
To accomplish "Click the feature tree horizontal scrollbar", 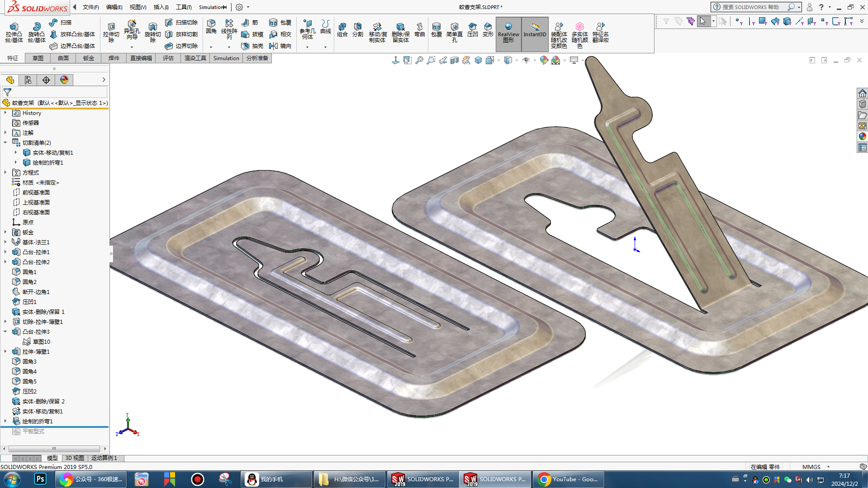I will [54, 449].
